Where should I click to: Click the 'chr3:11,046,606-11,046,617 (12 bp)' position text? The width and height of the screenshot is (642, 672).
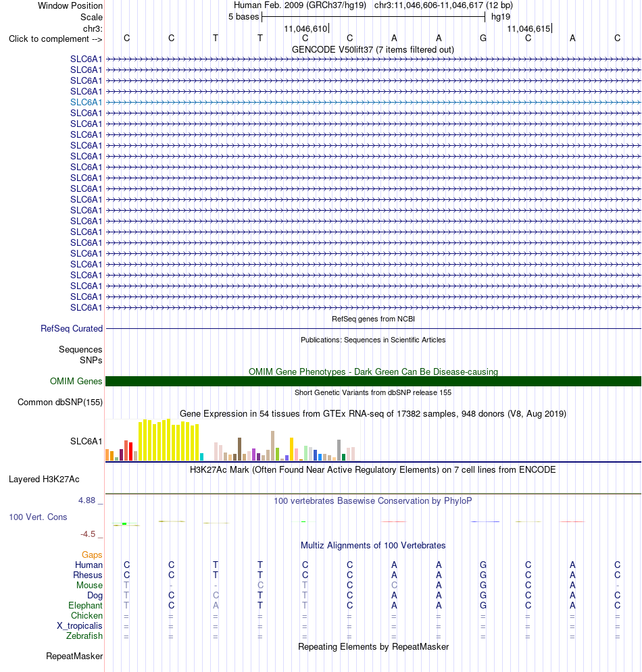coord(443,5)
